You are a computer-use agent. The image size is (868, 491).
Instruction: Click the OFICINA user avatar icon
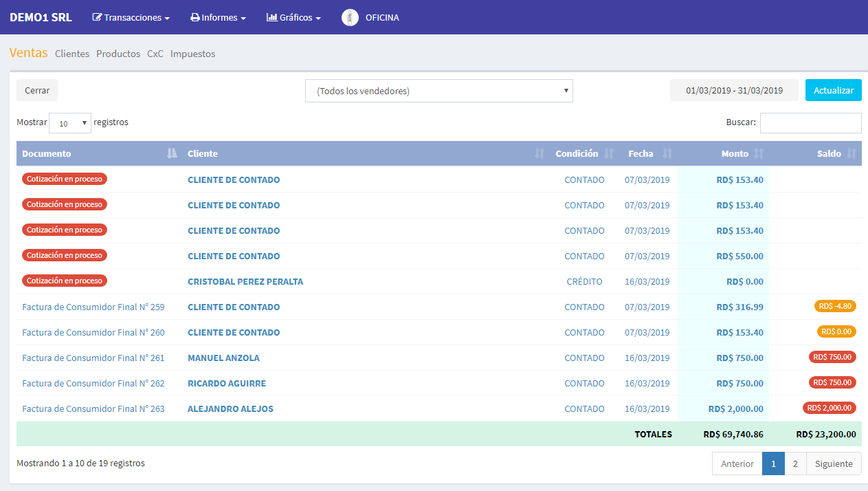[x=350, y=17]
